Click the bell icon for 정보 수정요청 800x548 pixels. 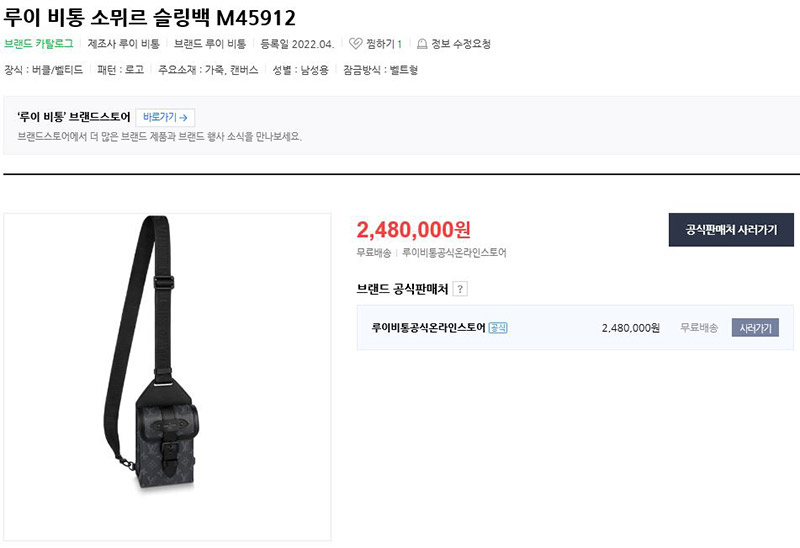(x=422, y=44)
